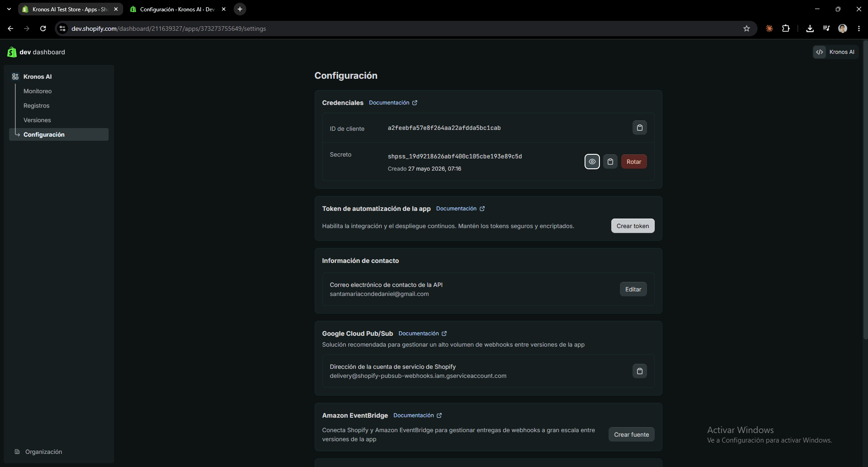Screen dimensions: 868x467
Task: Open the Extensions puzzle icon
Action: (x=786, y=29)
